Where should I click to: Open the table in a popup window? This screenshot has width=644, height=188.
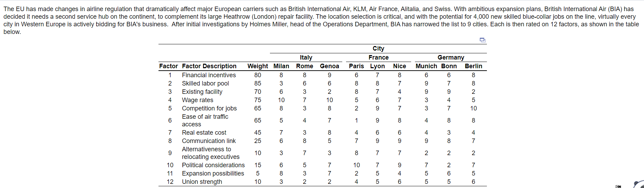(483, 40)
